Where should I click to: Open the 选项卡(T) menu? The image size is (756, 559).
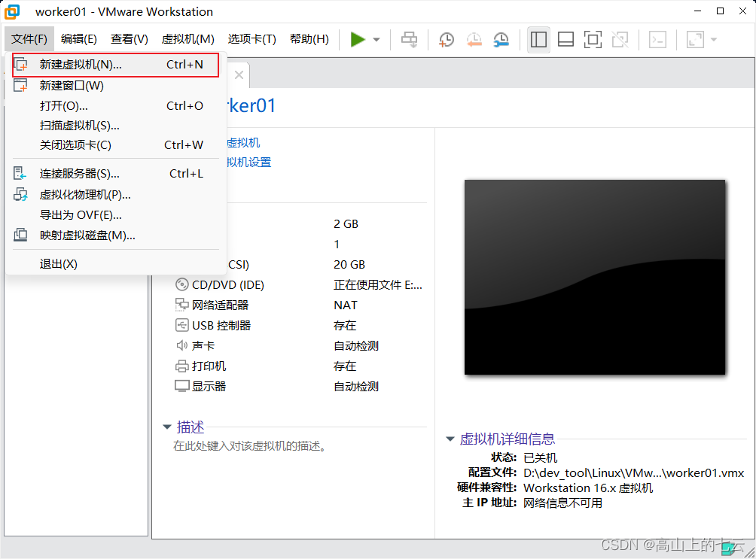click(x=252, y=39)
